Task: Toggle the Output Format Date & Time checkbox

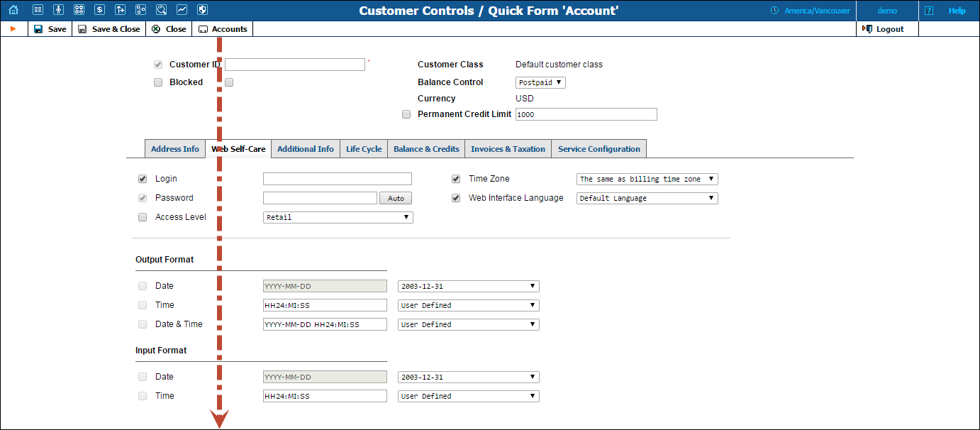Action: pos(143,324)
